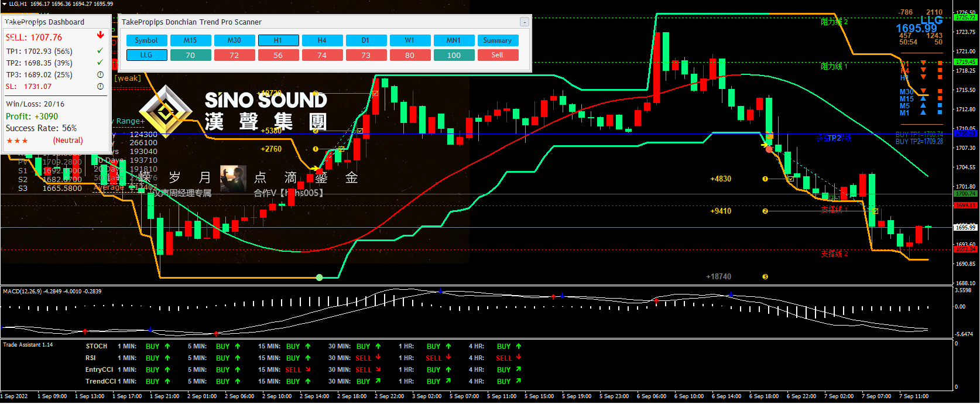Click the M30 score cell 72
The image size is (980, 404).
pyautogui.click(x=234, y=55)
